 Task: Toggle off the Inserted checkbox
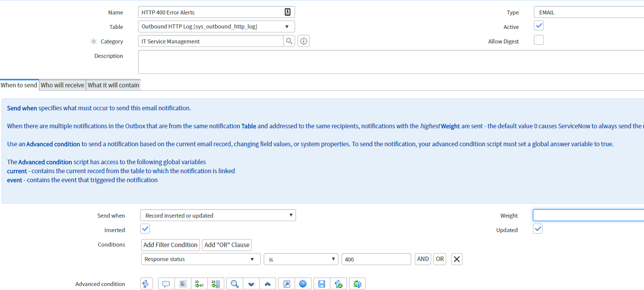[145, 228]
